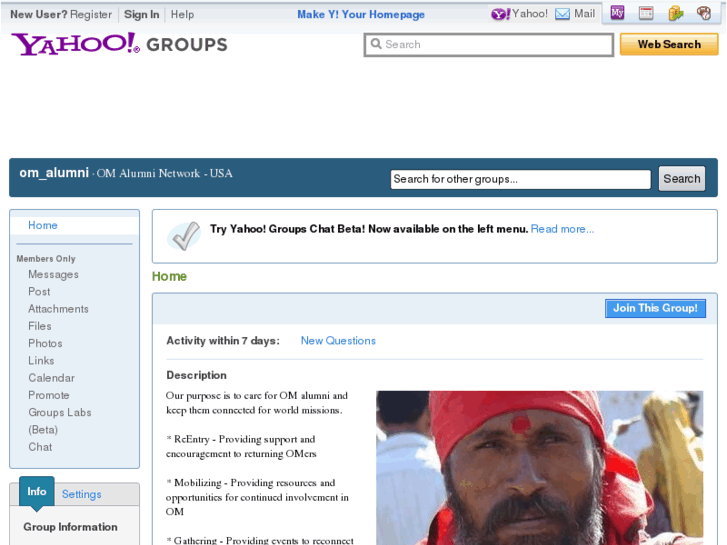Click the Yahoo! purple Y icon

(x=500, y=14)
